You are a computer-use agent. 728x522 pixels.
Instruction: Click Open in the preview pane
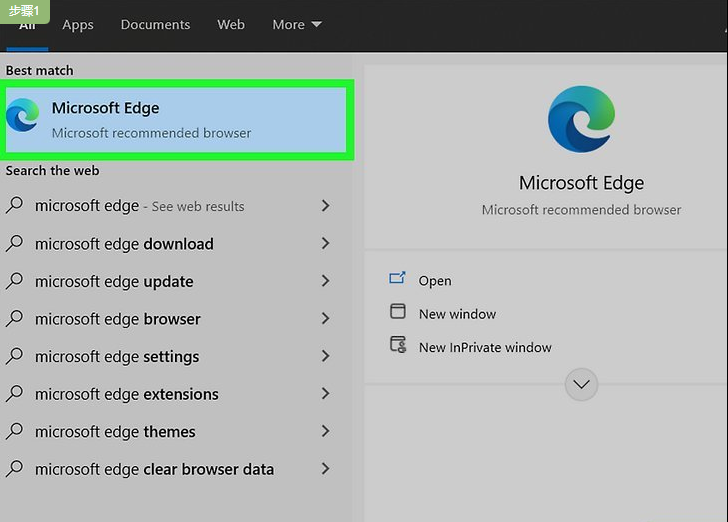pos(435,281)
